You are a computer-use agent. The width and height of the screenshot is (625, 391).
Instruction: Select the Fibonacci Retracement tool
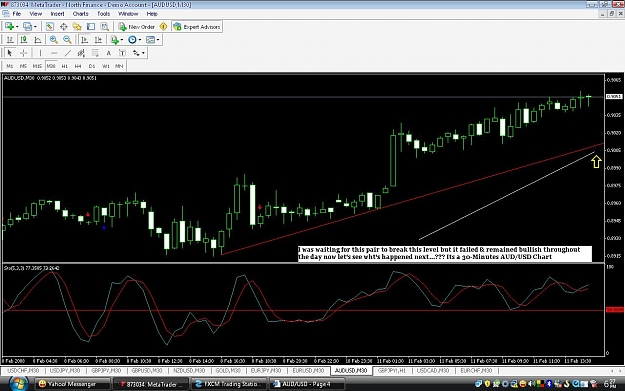[94, 53]
